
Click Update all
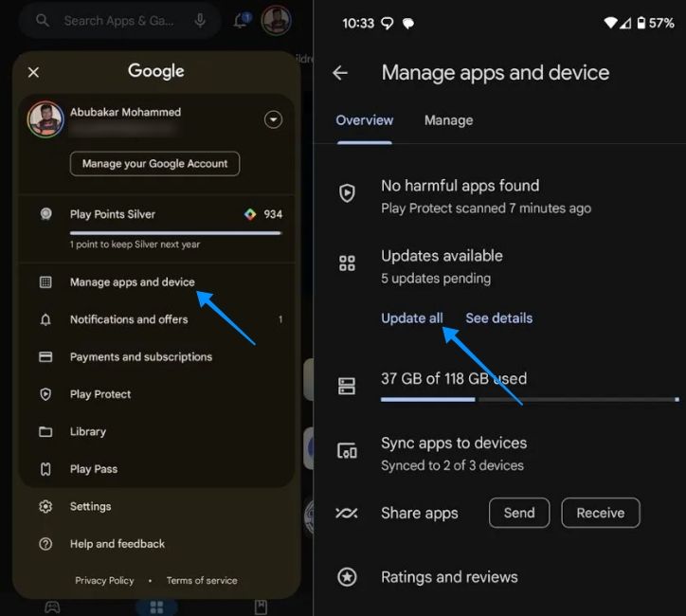pyautogui.click(x=412, y=318)
